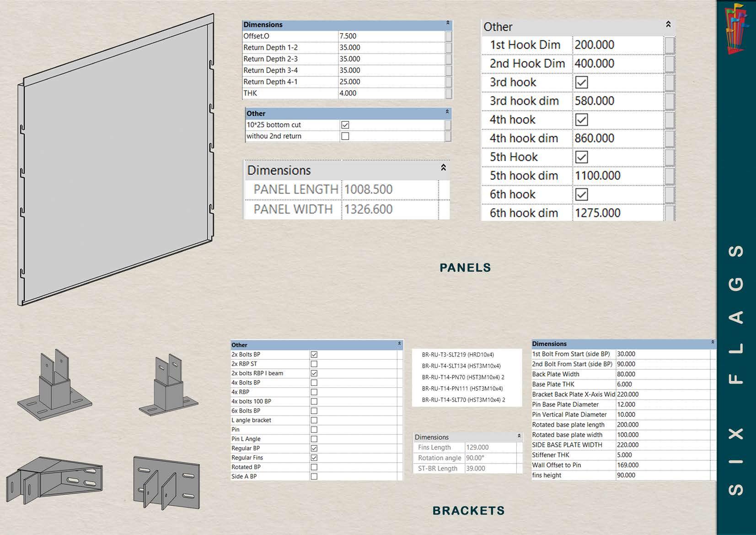Image resolution: width=756 pixels, height=535 pixels.
Task: Check the 4x bolts 100 BP option
Action: click(314, 401)
